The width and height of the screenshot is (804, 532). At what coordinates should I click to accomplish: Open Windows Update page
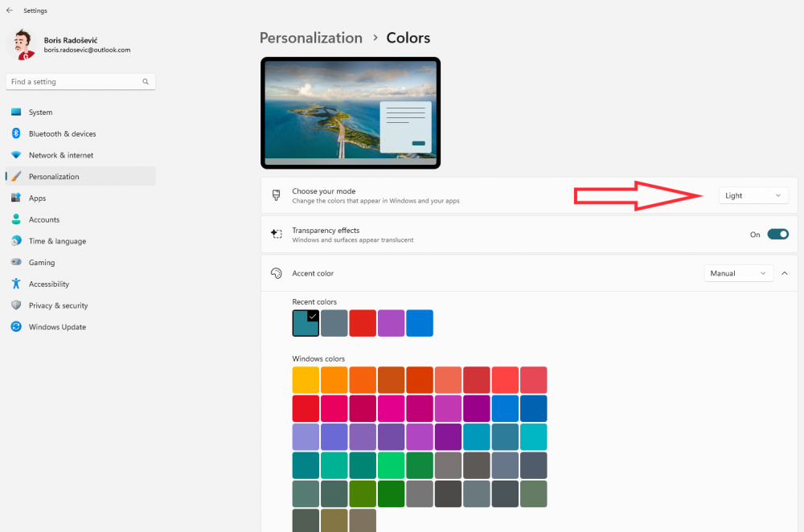[x=80, y=326]
